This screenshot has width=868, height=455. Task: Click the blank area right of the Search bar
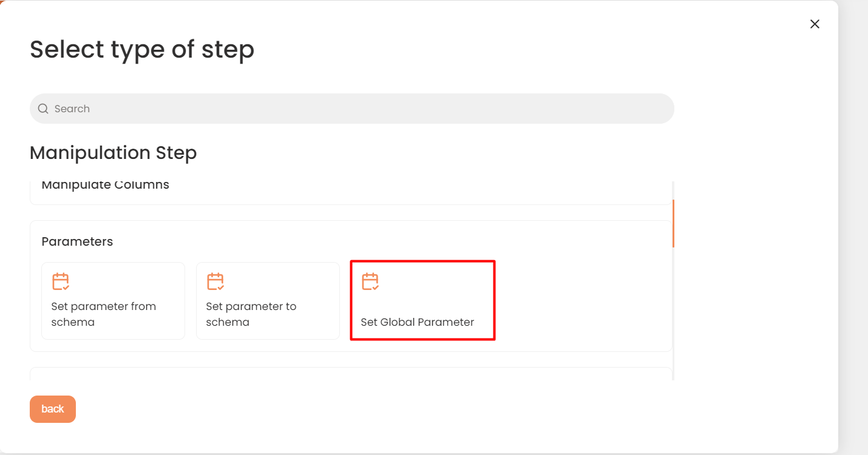pyautogui.click(x=753, y=109)
